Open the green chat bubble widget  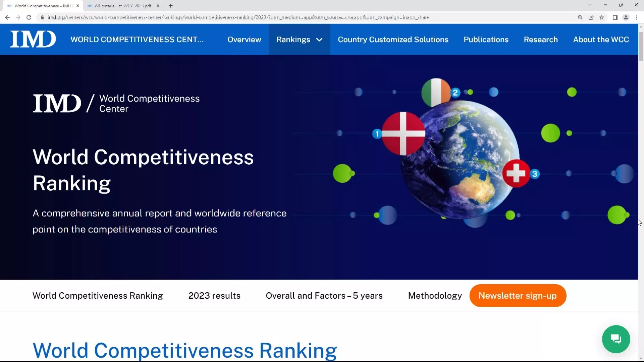pos(616,339)
